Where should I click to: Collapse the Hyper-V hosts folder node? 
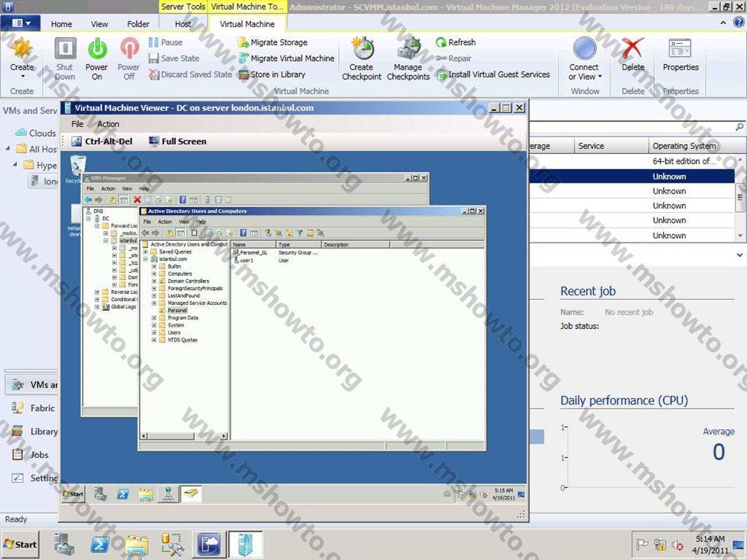pos(15,165)
